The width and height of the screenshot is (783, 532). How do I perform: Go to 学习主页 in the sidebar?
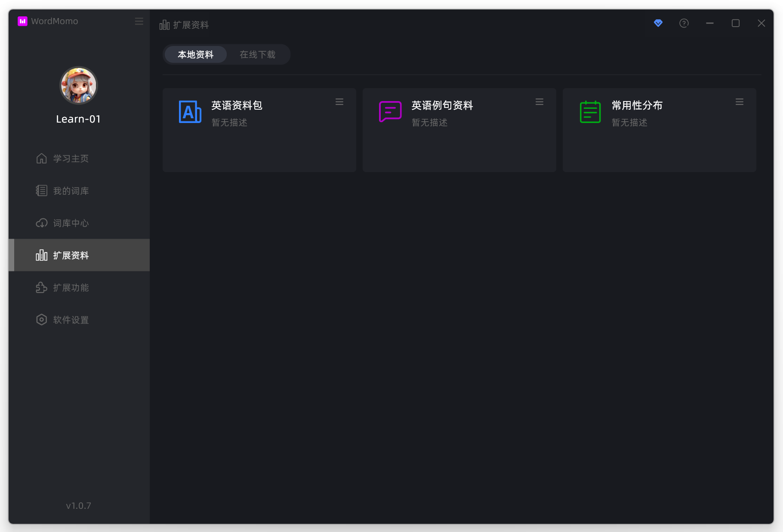pyautogui.click(x=71, y=159)
